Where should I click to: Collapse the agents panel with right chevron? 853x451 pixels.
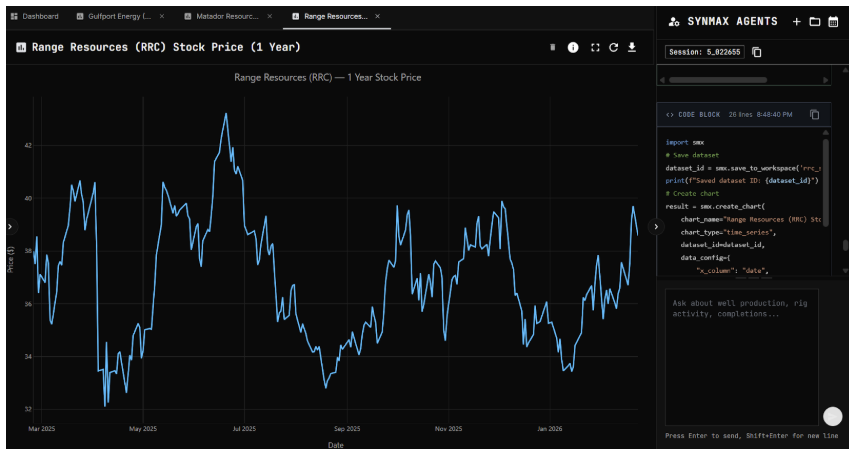(656, 226)
